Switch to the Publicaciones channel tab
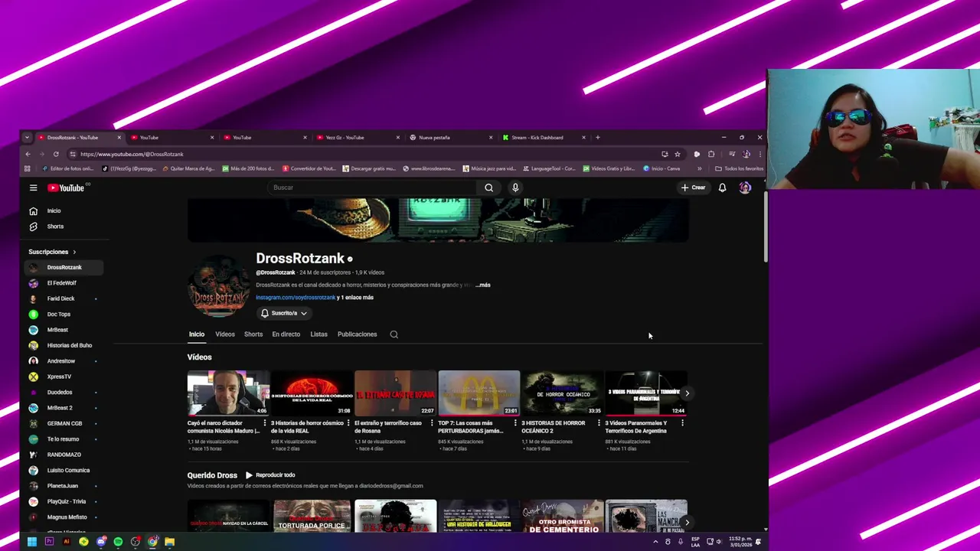 pyautogui.click(x=357, y=334)
